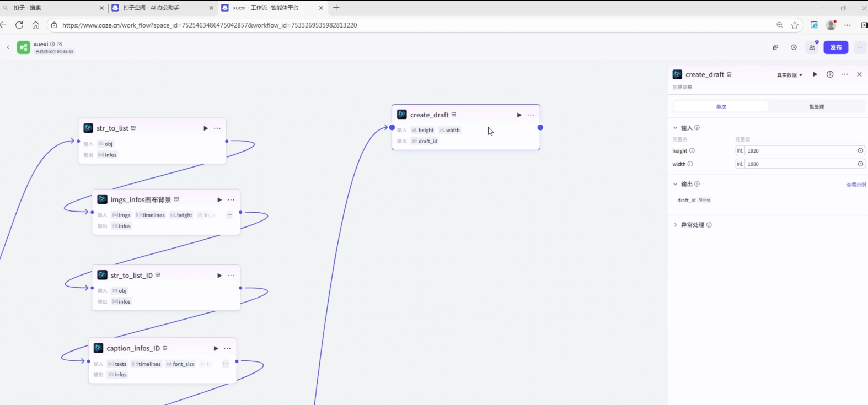Screen dimensions: 868x405
Task: Run the str_to_list_ID node
Action: coord(219,276)
